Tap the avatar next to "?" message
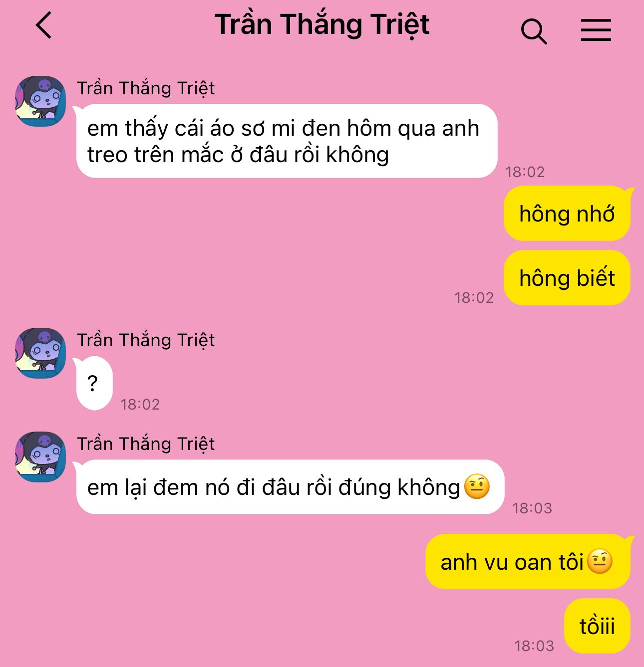644x667 pixels. 40,353
